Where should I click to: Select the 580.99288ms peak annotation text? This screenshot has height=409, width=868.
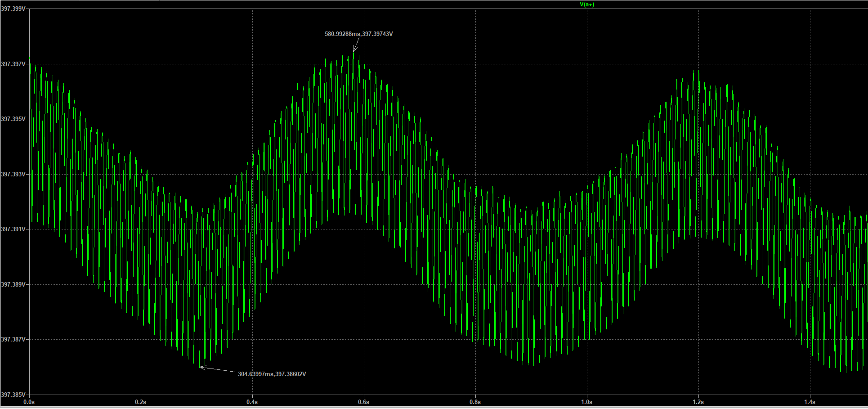(358, 34)
